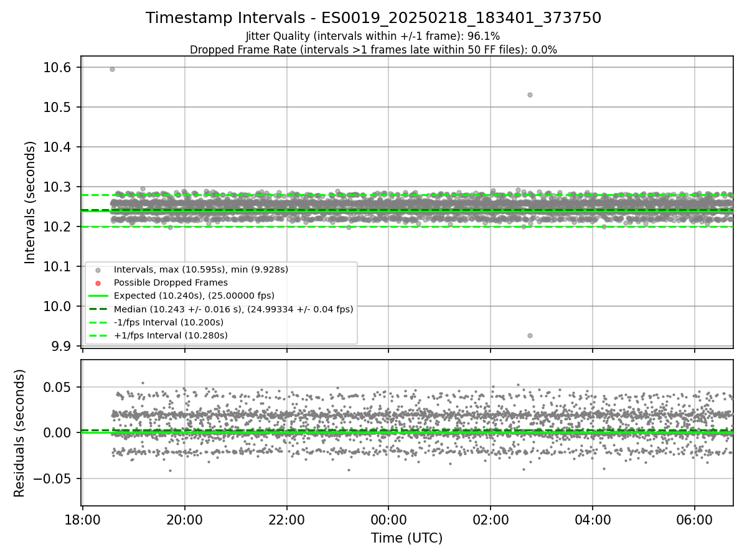Click the low outlier data point near 9.93 seconds
The width and height of the screenshot is (747, 560).
point(530,335)
